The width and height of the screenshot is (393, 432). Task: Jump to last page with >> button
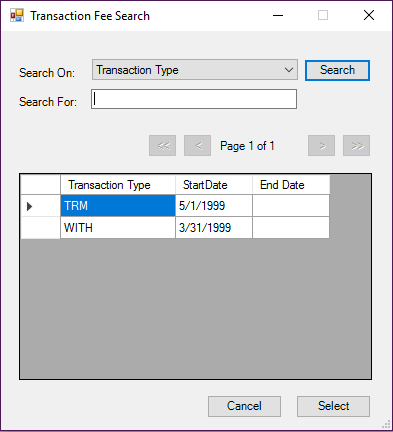coord(356,145)
